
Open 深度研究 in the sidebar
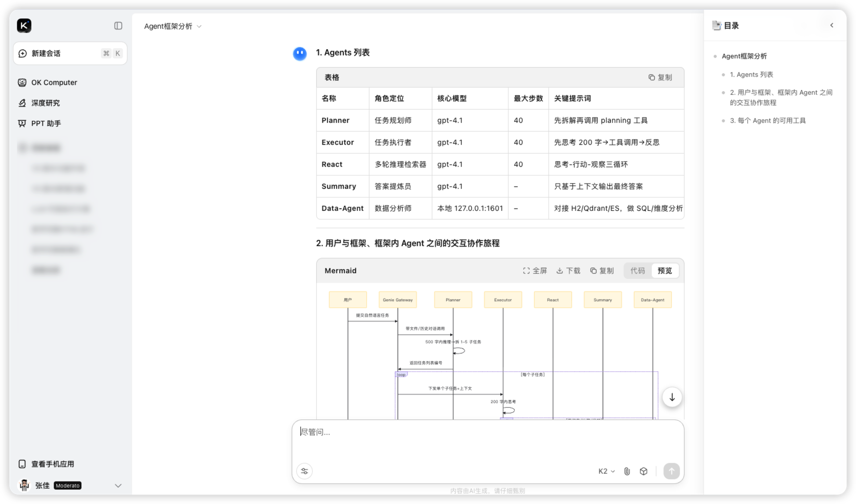(x=45, y=103)
